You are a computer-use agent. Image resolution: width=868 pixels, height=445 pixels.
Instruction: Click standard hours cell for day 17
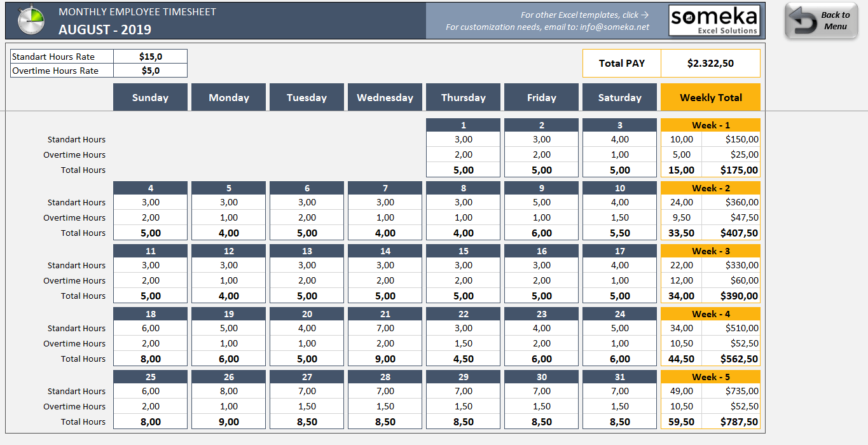click(x=619, y=265)
